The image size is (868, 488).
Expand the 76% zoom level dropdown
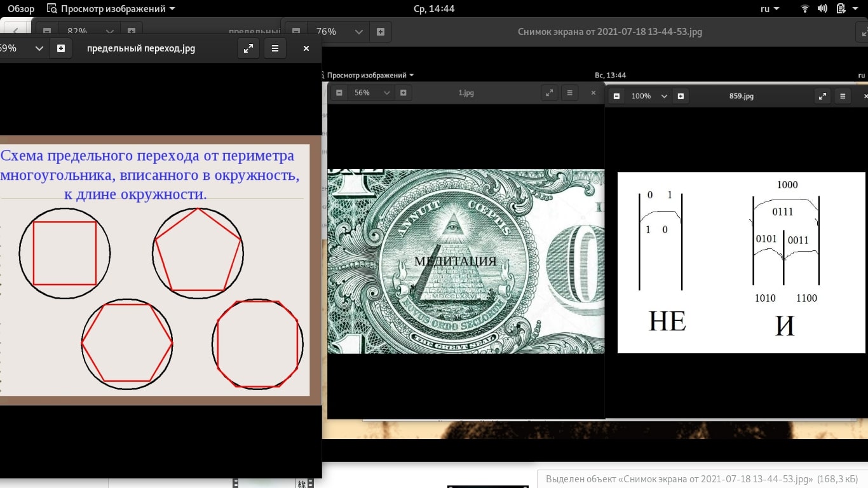point(358,32)
